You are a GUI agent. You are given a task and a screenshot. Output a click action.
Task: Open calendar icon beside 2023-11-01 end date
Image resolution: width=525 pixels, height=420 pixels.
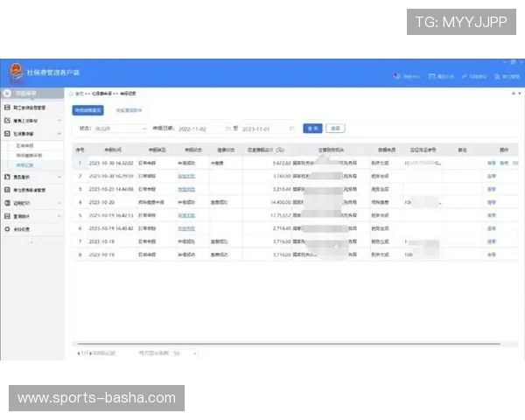(x=291, y=129)
